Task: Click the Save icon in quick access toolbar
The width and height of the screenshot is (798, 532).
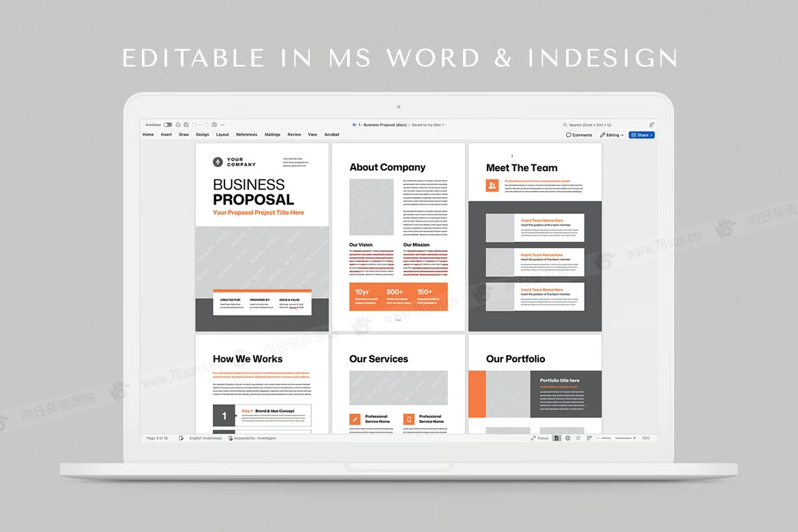Action: coord(186,125)
